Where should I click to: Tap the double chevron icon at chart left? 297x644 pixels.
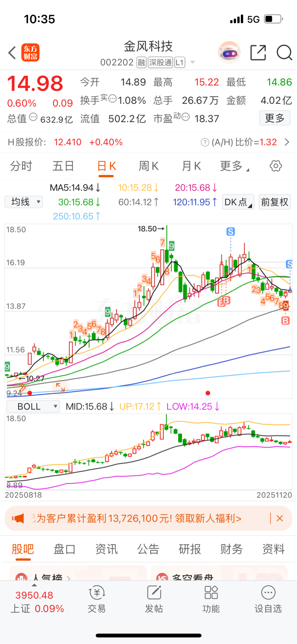(22, 388)
